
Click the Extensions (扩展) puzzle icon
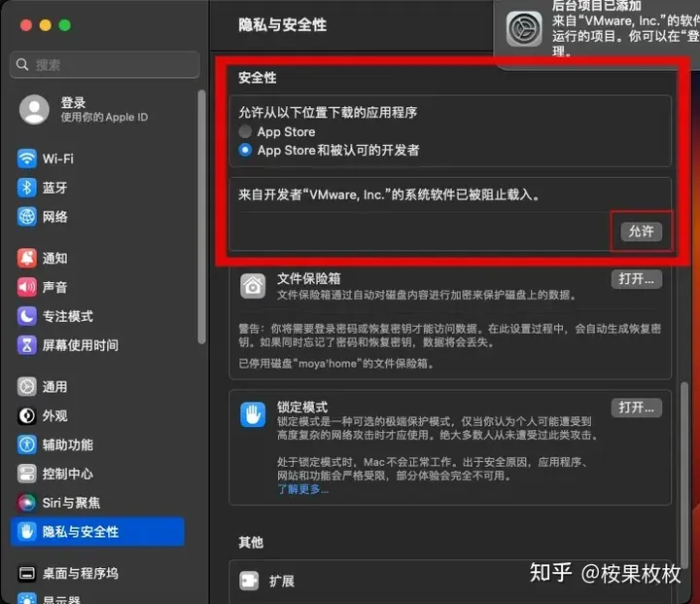coord(249,581)
